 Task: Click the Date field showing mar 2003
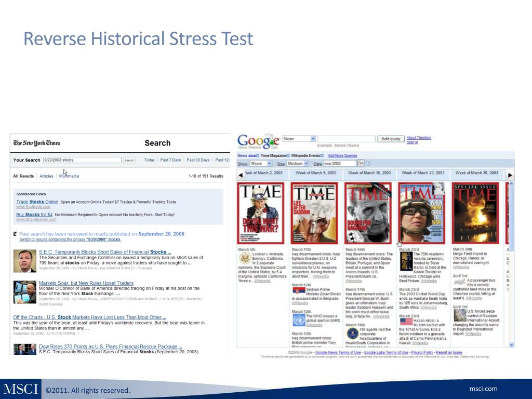pos(340,164)
